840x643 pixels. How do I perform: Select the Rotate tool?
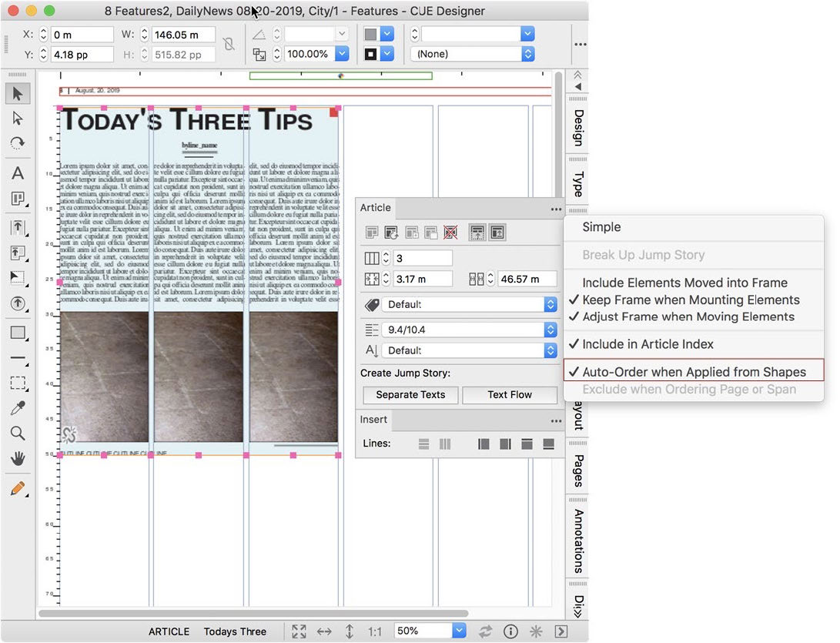[x=18, y=143]
